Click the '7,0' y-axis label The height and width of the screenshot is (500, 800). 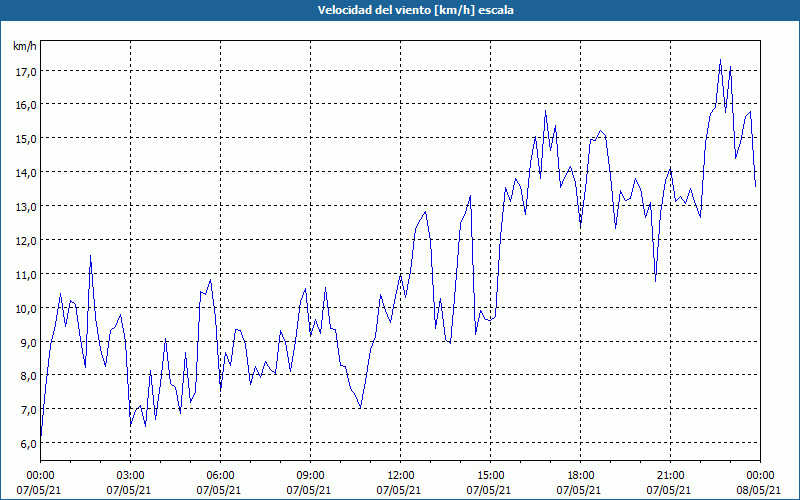[x=28, y=410]
